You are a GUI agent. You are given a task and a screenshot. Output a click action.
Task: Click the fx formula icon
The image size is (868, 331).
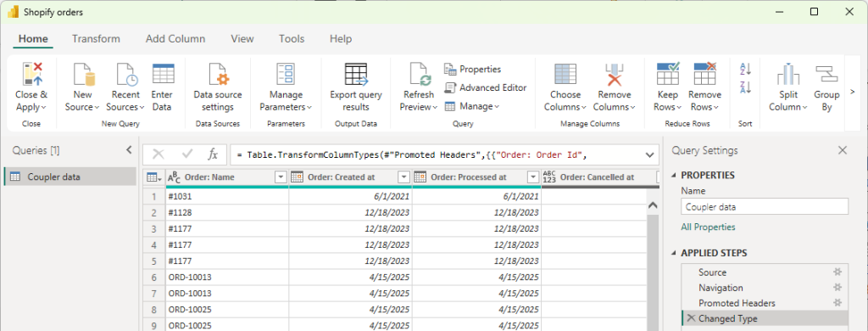pyautogui.click(x=213, y=154)
